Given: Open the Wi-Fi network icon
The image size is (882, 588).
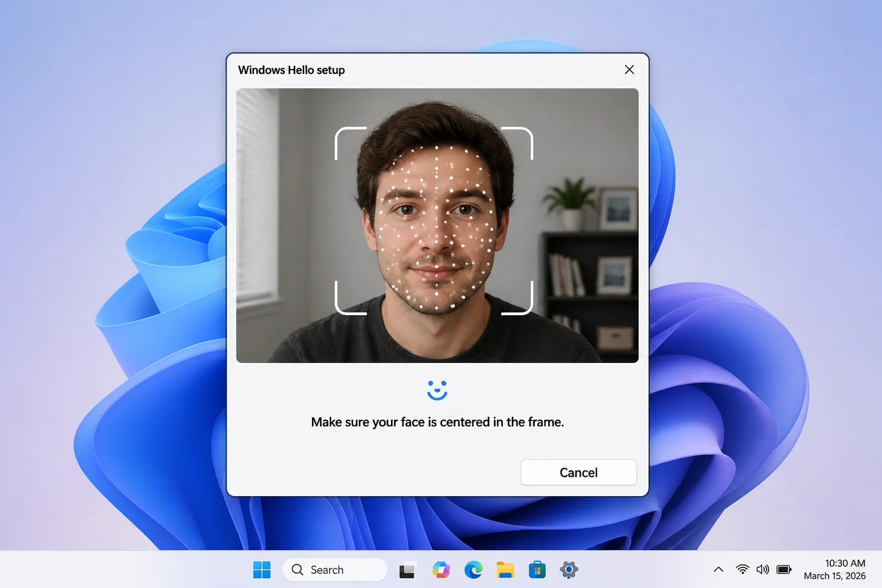Looking at the screenshot, I should pos(742,569).
